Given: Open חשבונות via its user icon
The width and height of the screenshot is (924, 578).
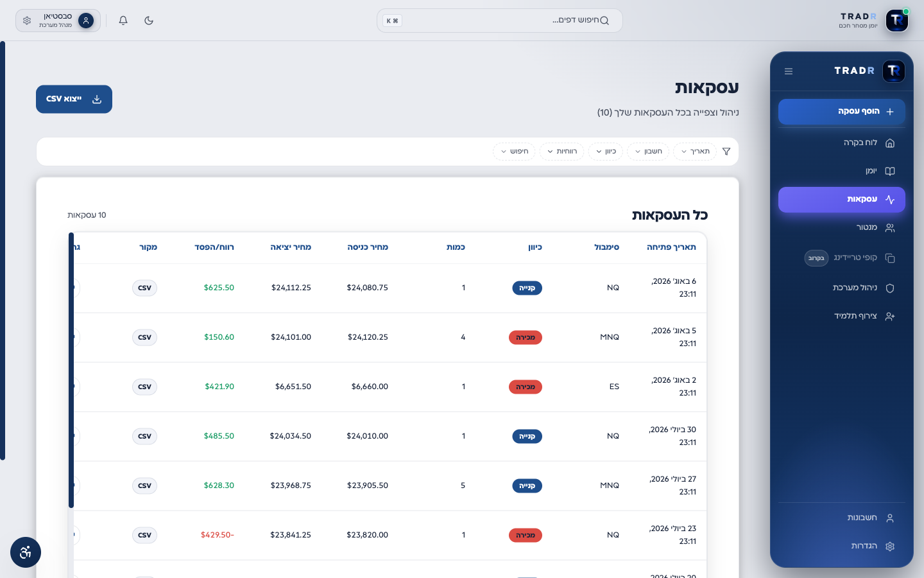Looking at the screenshot, I should click(x=890, y=518).
